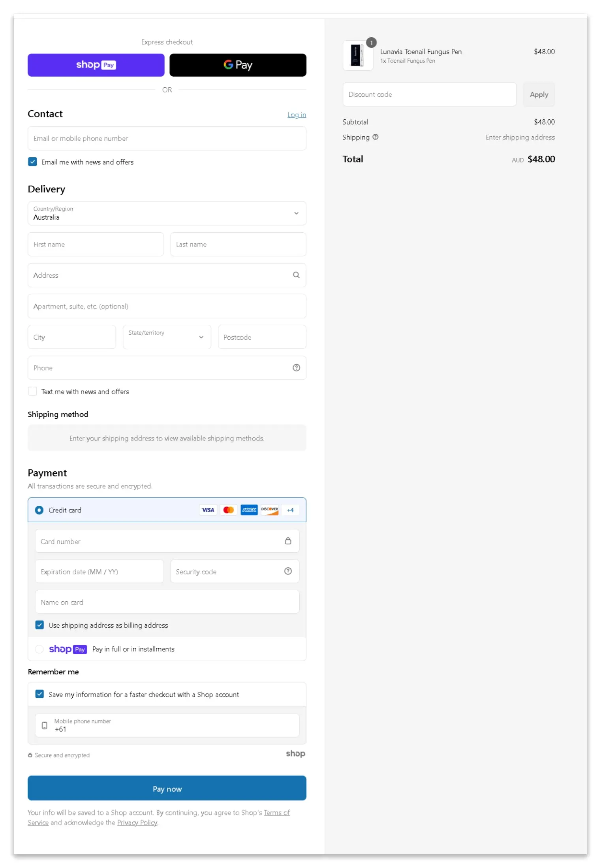
Task: Click the Shop Pay logo in payment options
Action: tap(68, 649)
